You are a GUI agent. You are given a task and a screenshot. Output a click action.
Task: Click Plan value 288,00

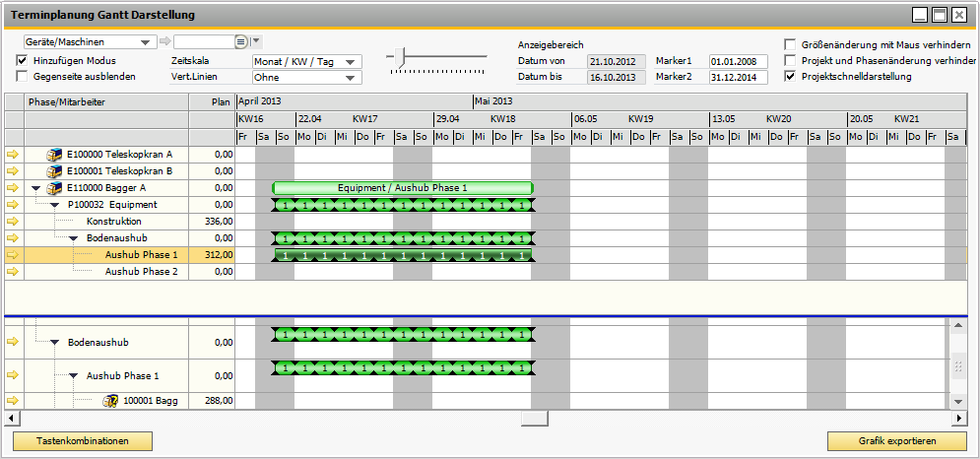tap(219, 401)
